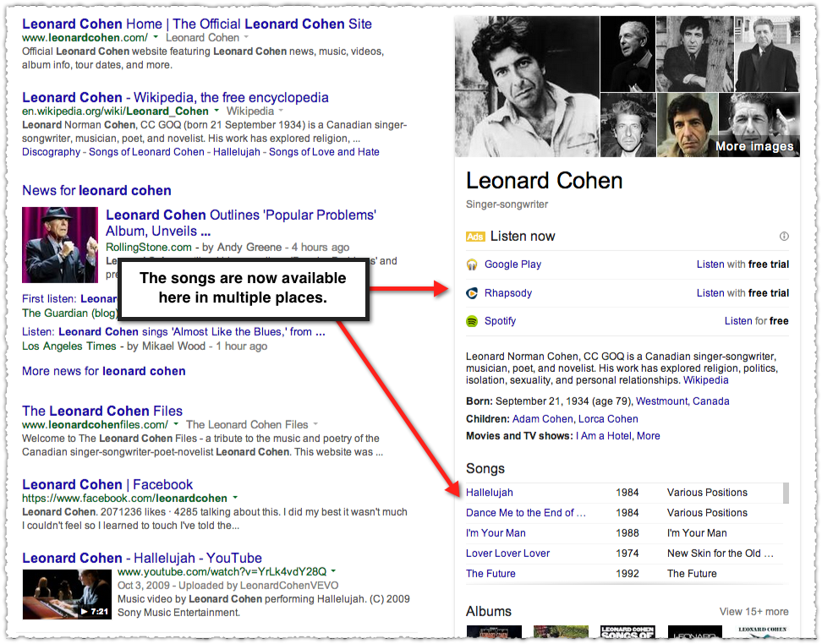Screen dimensions: 822x644
Task: Open 'More news for leonard cohen'
Action: pos(104,371)
